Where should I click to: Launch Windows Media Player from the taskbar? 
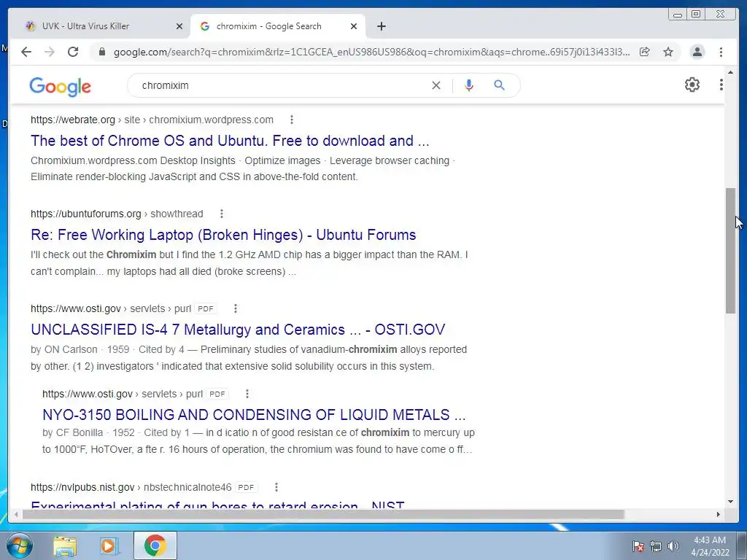tap(109, 546)
